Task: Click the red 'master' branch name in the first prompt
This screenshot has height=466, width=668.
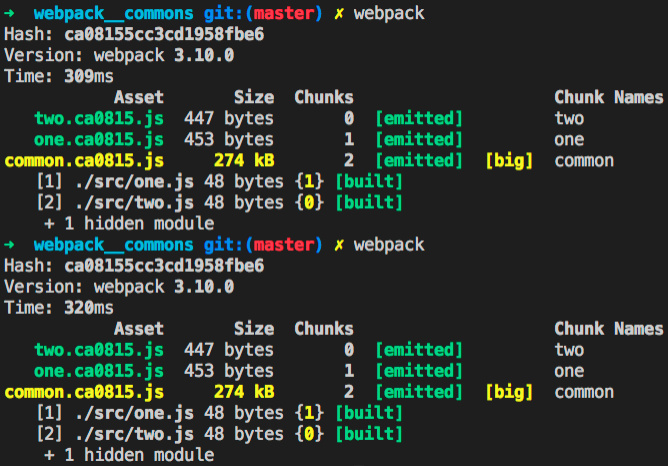Action: (284, 14)
